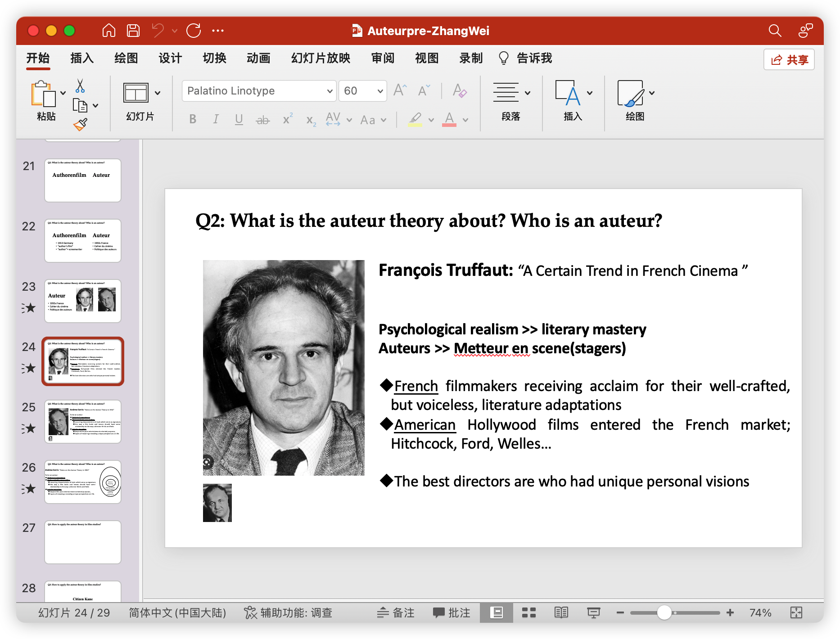The height and width of the screenshot is (639, 840).
Task: Expand the paragraph dropdown arrow
Action: pyautogui.click(x=528, y=93)
